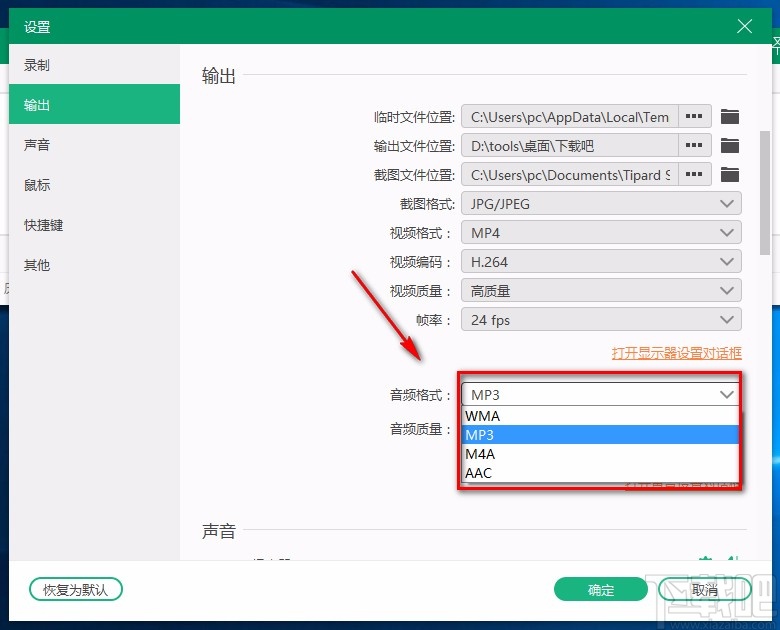
Task: Click the settings panel vertical scrollbar
Action: click(x=765, y=193)
